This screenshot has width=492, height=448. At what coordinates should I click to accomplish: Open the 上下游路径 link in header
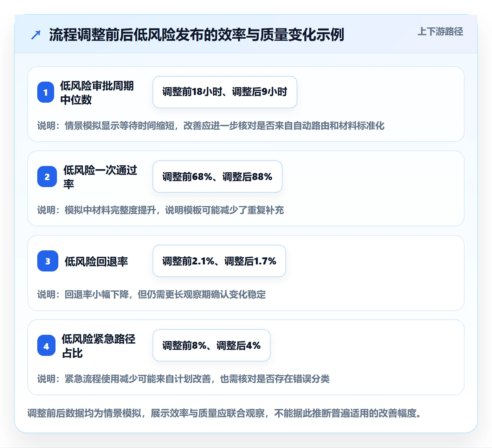(440, 32)
